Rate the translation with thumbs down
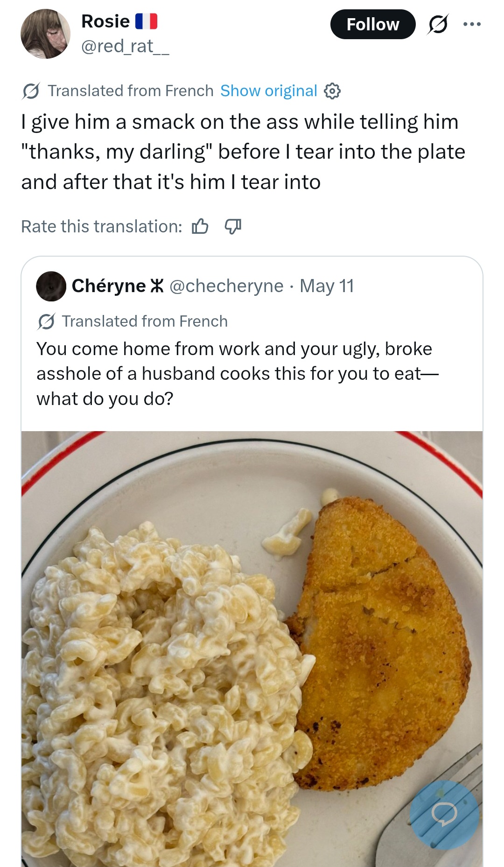Image resolution: width=504 pixels, height=867 pixels. [x=233, y=227]
